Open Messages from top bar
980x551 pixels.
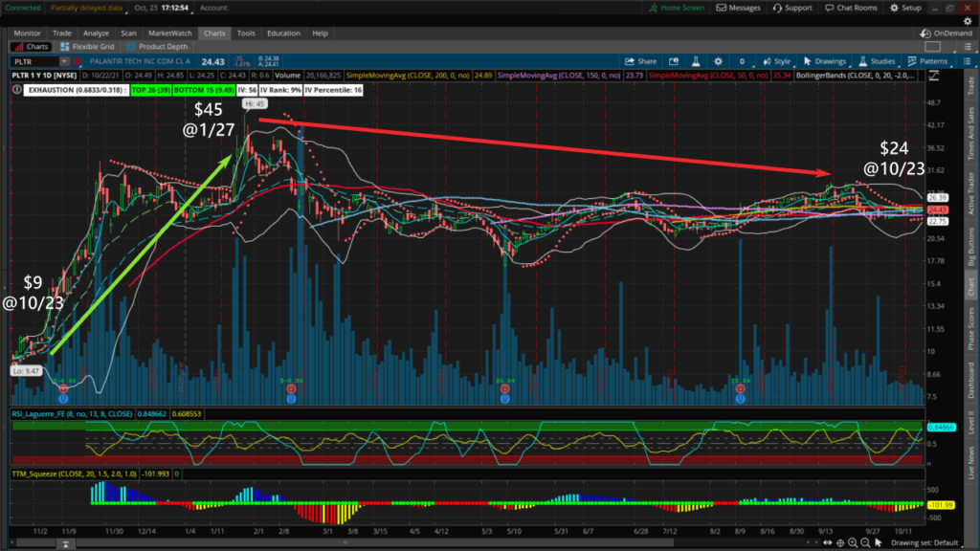739,8
